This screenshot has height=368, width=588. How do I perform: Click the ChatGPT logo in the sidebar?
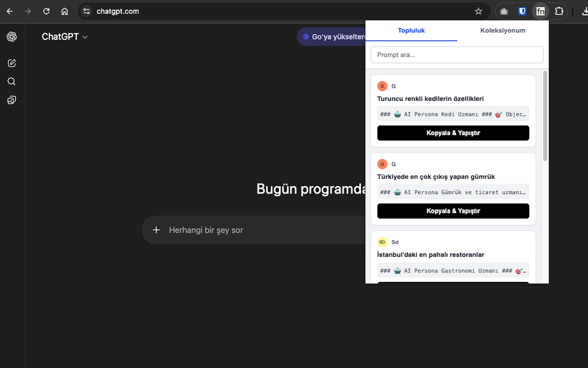pos(11,36)
